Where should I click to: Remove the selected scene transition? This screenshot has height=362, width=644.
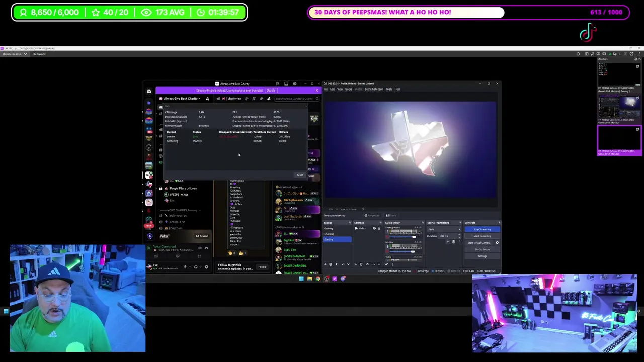click(453, 242)
